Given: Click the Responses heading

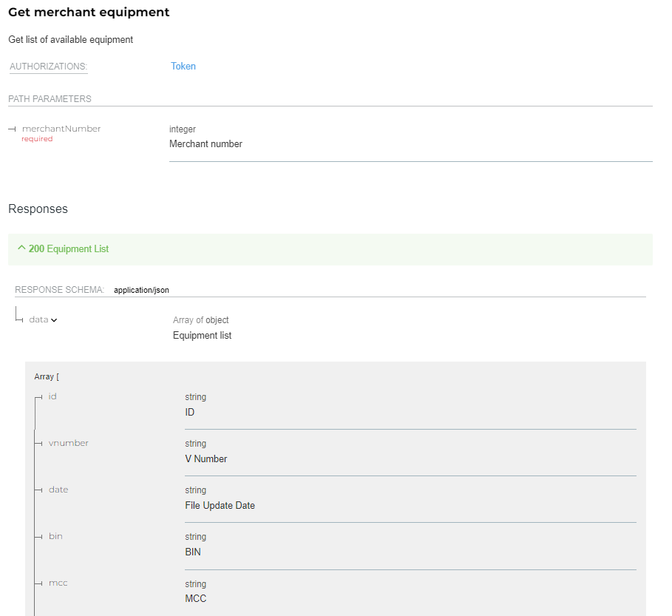Looking at the screenshot, I should (x=38, y=209).
